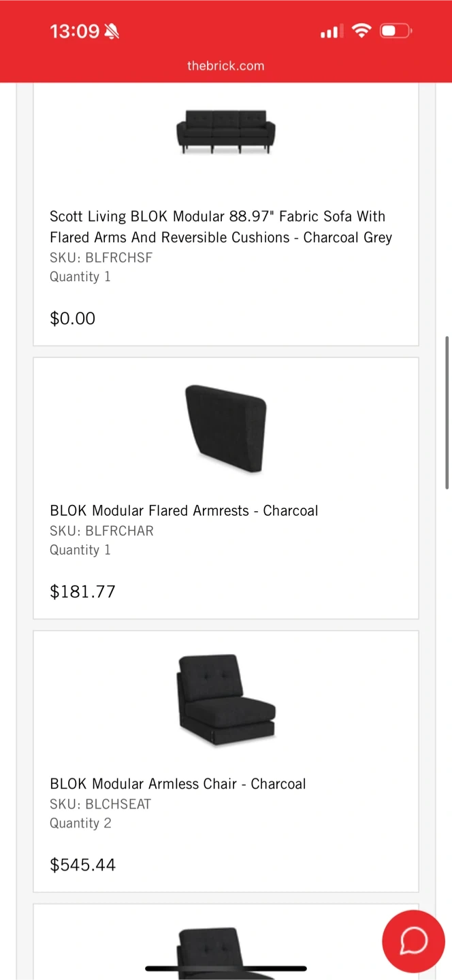452x980 pixels.
Task: Tap the cellular signal bars icon
Action: pos(332,31)
